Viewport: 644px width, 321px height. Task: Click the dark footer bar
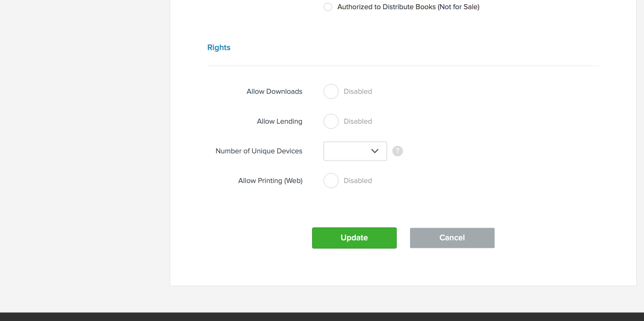point(322,317)
